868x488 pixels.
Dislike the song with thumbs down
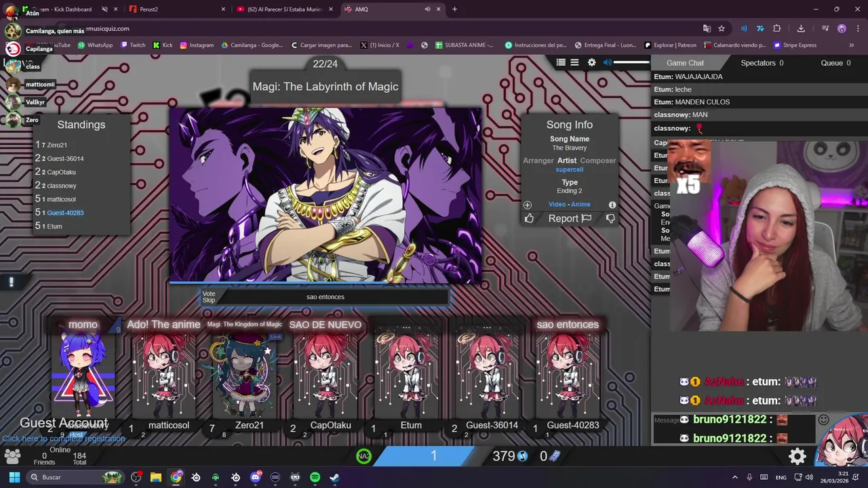point(610,218)
